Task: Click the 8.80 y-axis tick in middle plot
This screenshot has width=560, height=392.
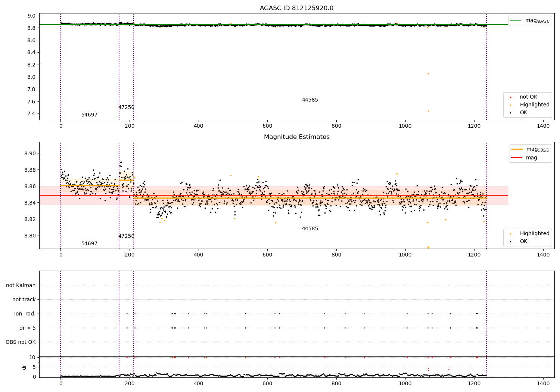Action: click(30, 236)
